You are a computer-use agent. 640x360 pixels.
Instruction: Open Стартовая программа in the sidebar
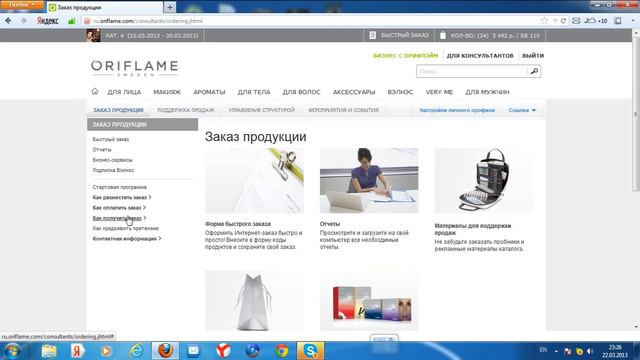(x=119, y=187)
